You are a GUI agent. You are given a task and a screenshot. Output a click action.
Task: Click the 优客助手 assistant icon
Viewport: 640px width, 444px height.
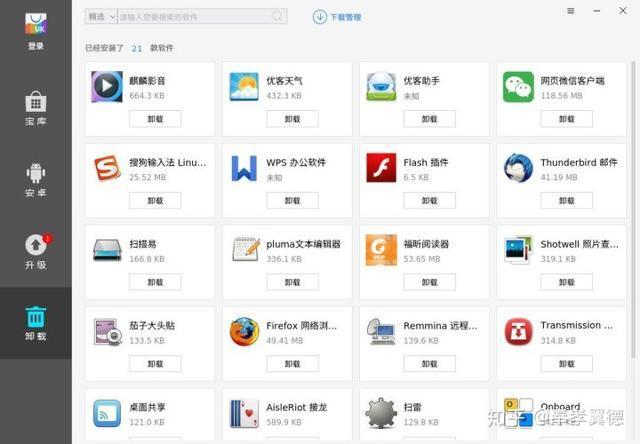[x=381, y=87]
